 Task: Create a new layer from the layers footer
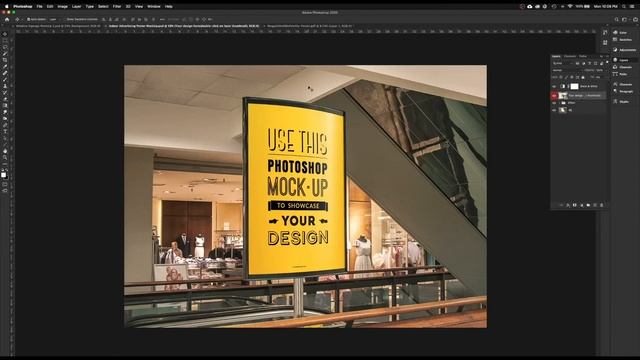click(595, 205)
